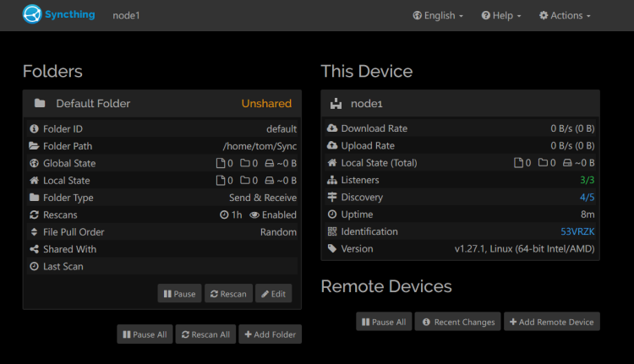Click the Listeners network icon

point(332,180)
